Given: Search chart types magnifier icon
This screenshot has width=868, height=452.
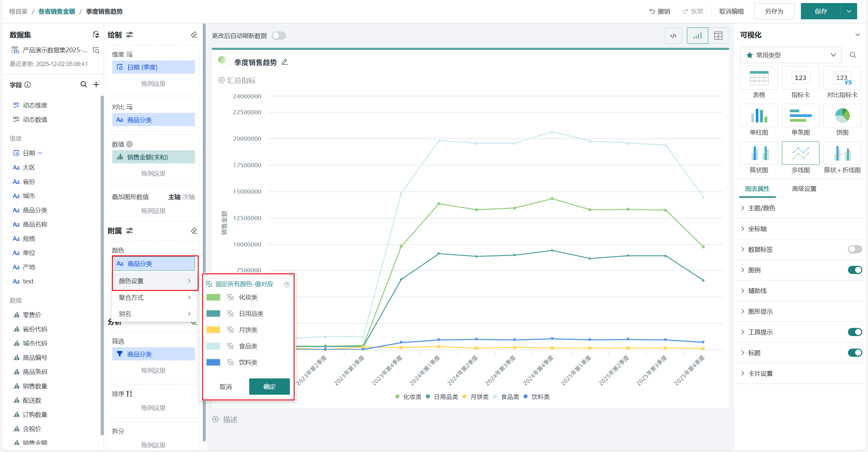Looking at the screenshot, I should tap(853, 55).
